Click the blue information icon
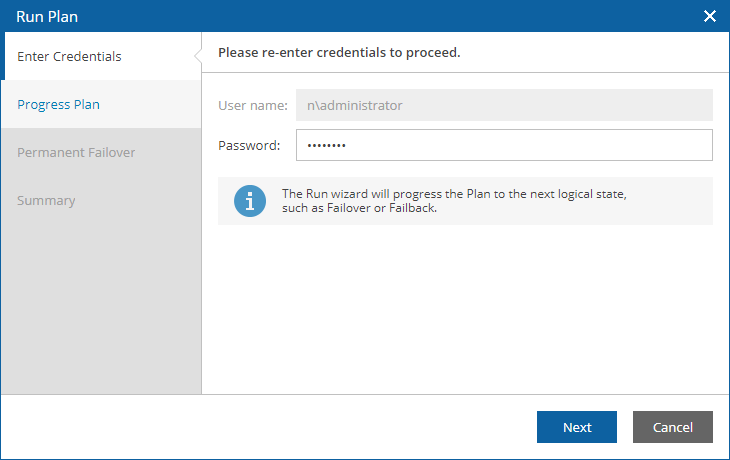The image size is (730, 460). tap(250, 201)
